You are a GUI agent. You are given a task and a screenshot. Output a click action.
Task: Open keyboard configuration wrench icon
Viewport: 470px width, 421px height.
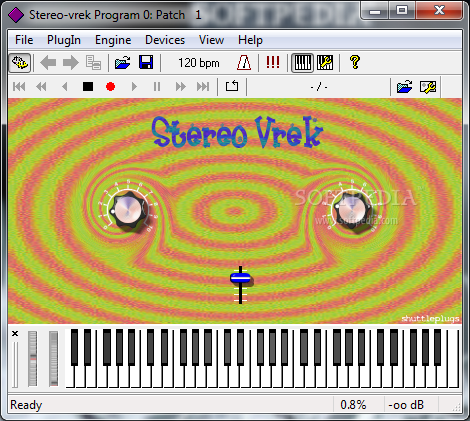tap(325, 63)
